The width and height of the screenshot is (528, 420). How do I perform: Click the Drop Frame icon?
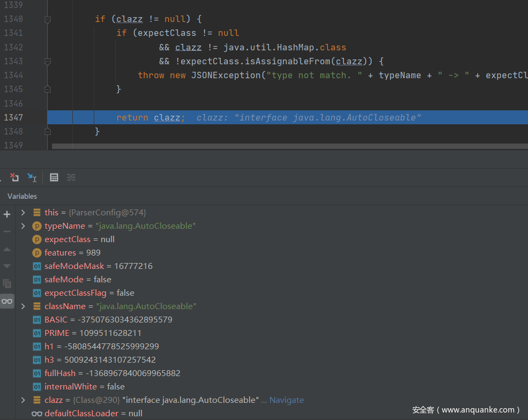coord(14,177)
